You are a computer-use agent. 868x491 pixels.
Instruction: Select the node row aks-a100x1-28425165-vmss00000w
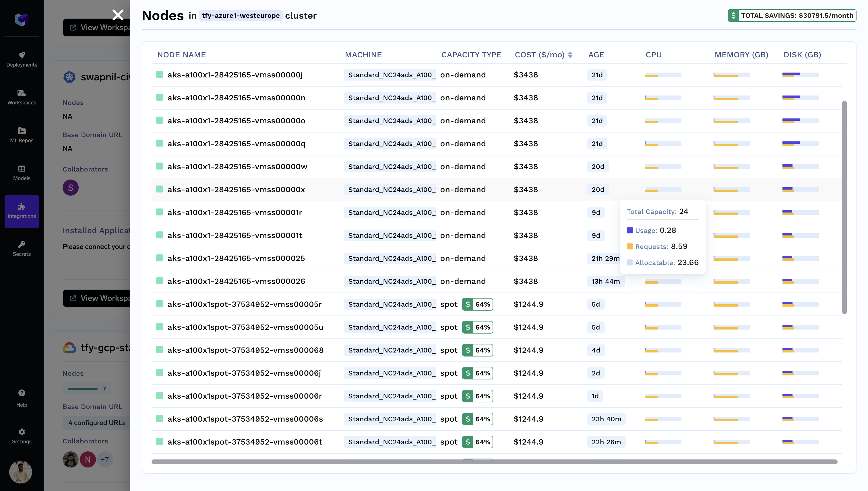click(x=237, y=167)
